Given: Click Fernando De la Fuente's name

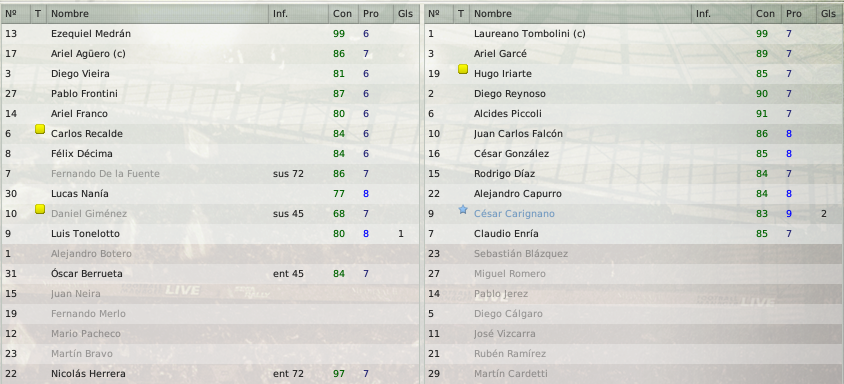Looking at the screenshot, I should 105,174.
